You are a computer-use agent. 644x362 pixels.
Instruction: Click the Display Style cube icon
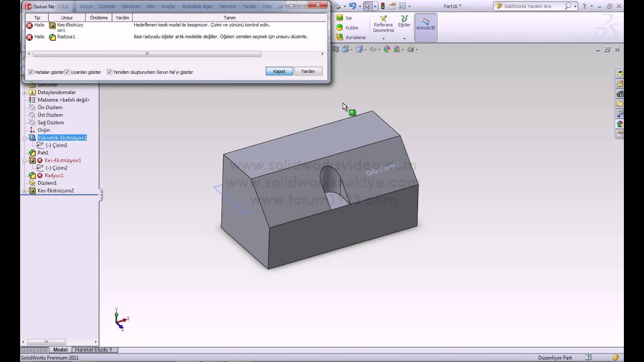pyautogui.click(x=359, y=49)
